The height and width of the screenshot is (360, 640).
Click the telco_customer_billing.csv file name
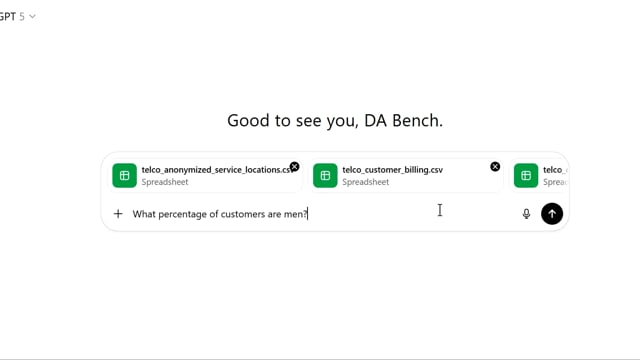pos(393,169)
